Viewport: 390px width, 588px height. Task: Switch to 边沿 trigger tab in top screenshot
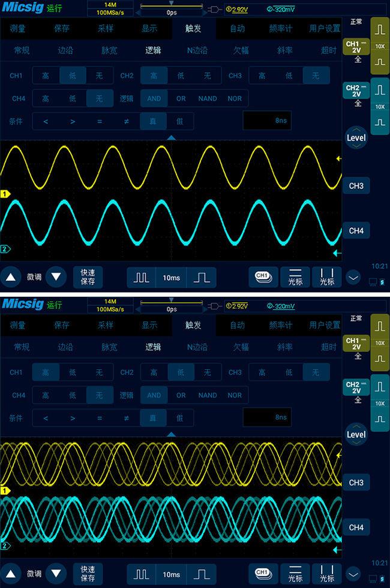click(x=65, y=50)
